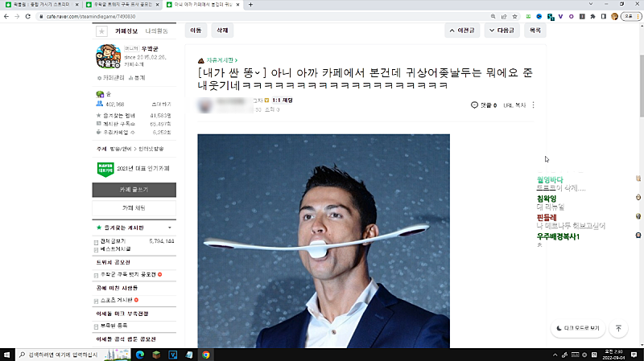
Task: Switch to the second browser tab
Action: pos(122,5)
